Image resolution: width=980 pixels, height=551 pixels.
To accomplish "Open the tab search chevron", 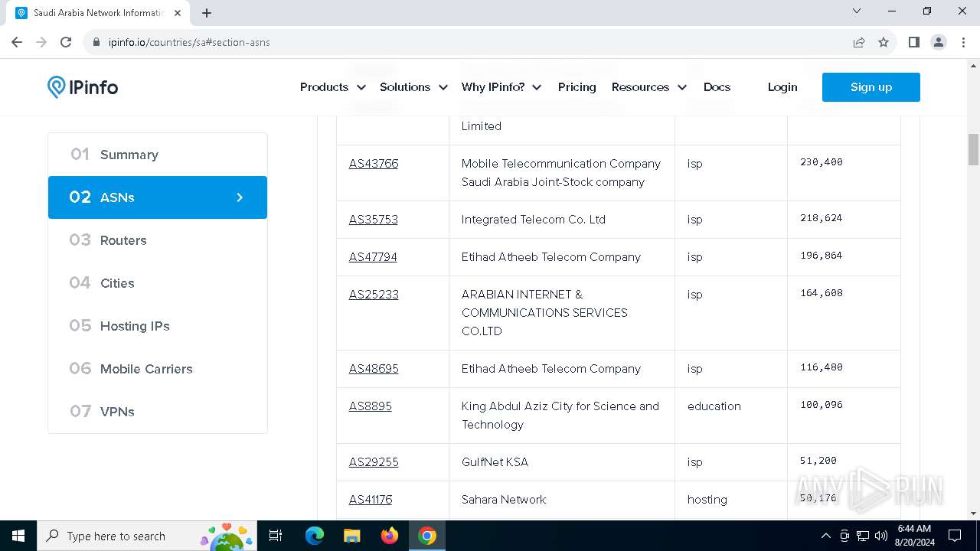I will coord(857,11).
